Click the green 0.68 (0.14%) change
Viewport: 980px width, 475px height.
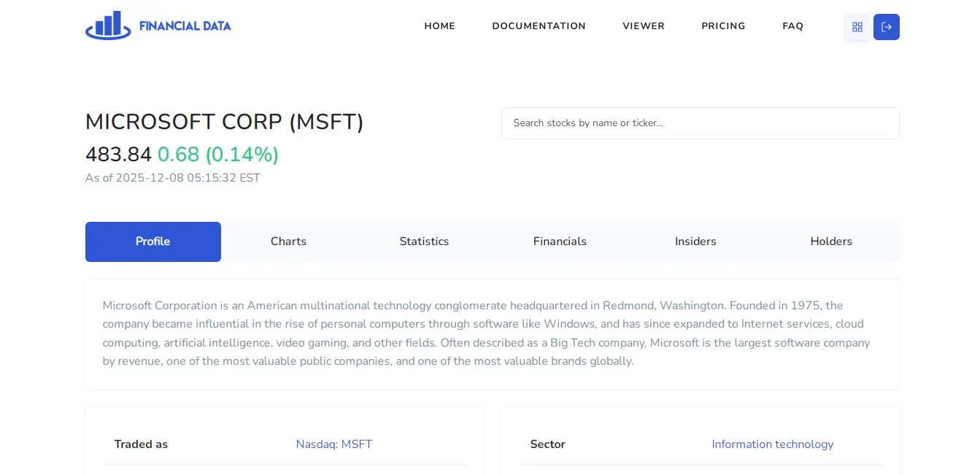tap(218, 155)
